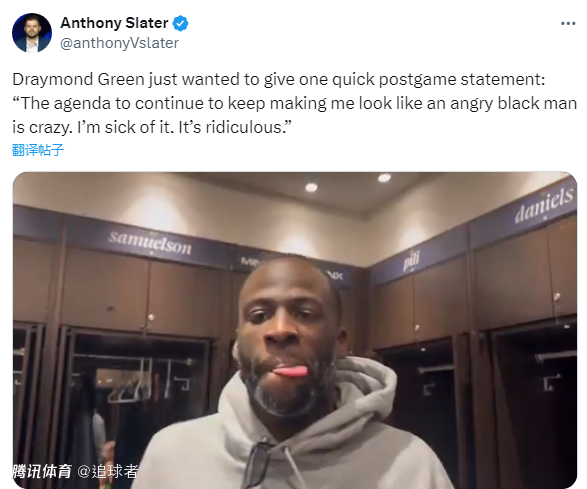Click the daniels locker nameplate in the video
Viewport: 587px width, 489px height.
point(544,204)
